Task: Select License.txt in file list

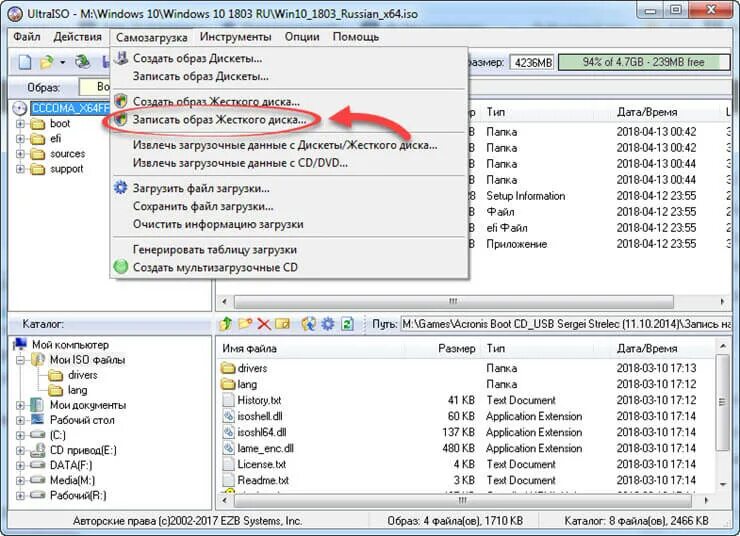Action: coord(261,464)
